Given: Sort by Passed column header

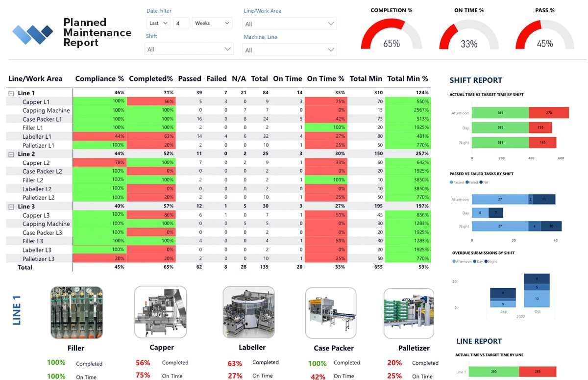Looking at the screenshot, I should [x=190, y=78].
